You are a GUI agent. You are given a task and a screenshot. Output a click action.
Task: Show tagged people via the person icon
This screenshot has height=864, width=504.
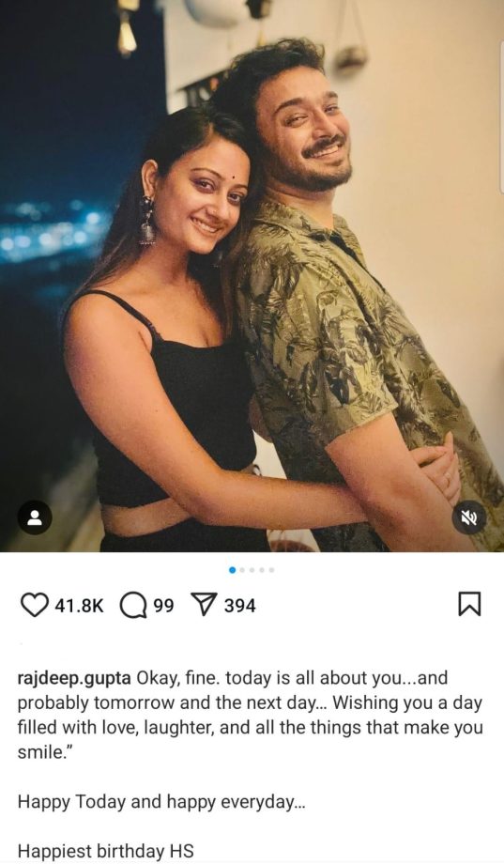35,517
